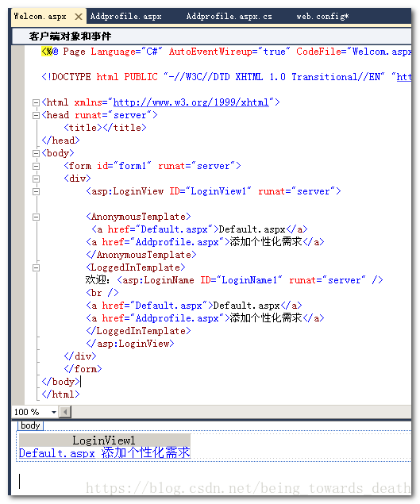This screenshot has height=504, width=420.
Task: Close the Welcom.aspx tab
Action: tap(78, 17)
